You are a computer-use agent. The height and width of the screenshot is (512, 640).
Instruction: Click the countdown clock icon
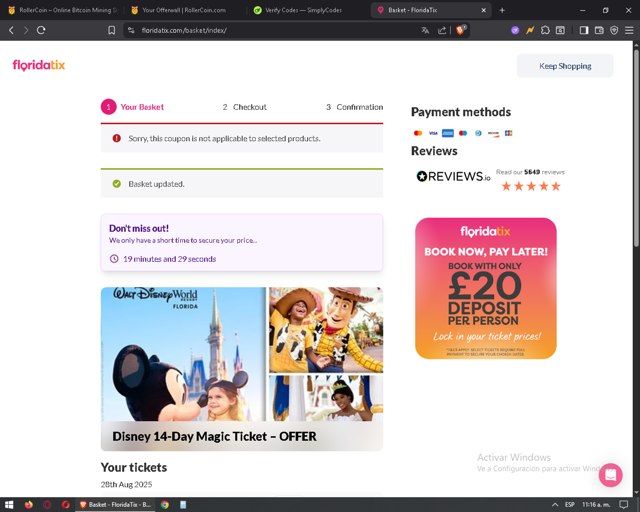point(114,258)
